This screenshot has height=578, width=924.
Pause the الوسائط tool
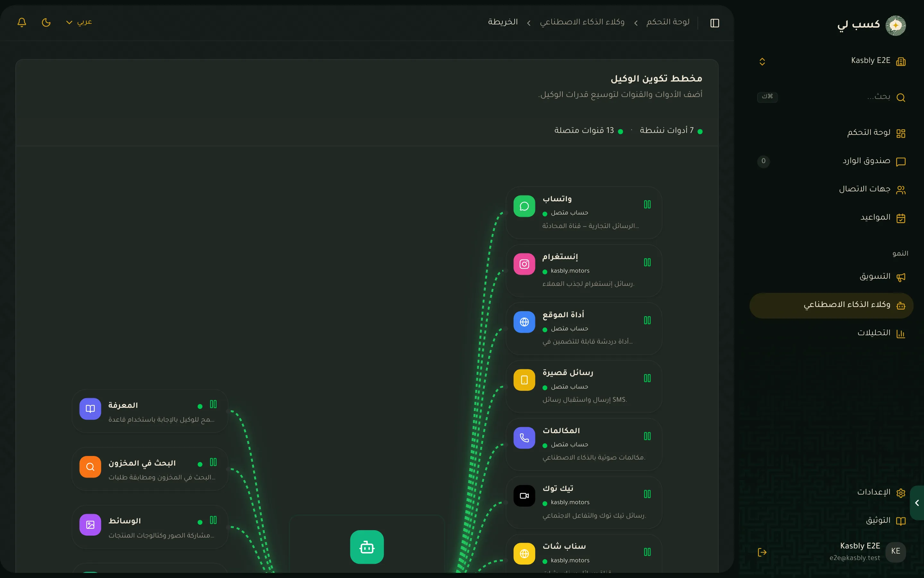point(213,520)
